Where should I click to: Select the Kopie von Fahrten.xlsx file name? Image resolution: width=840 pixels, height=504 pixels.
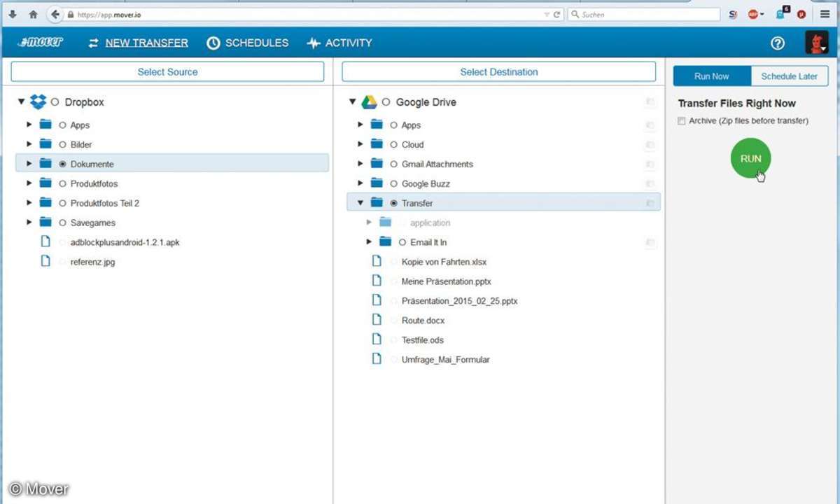coord(444,262)
